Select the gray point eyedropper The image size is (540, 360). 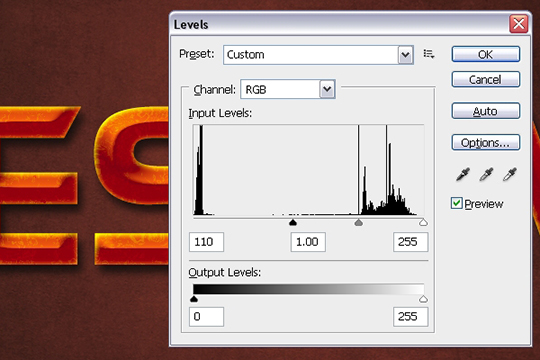tap(486, 174)
